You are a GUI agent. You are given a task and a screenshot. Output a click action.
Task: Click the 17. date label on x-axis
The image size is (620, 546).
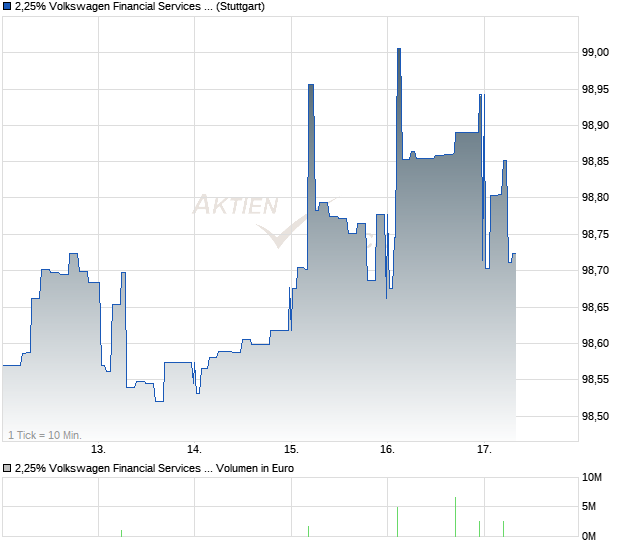484,449
